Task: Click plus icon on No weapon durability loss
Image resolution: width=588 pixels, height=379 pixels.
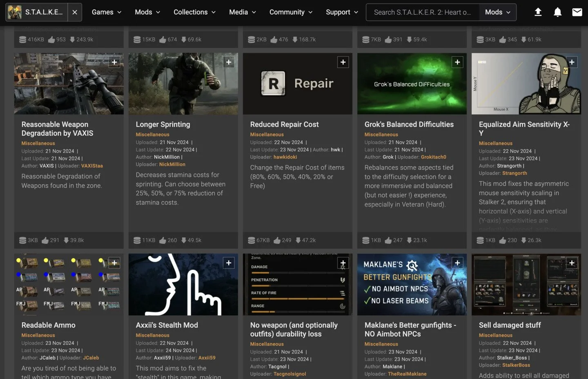Action: click(343, 263)
